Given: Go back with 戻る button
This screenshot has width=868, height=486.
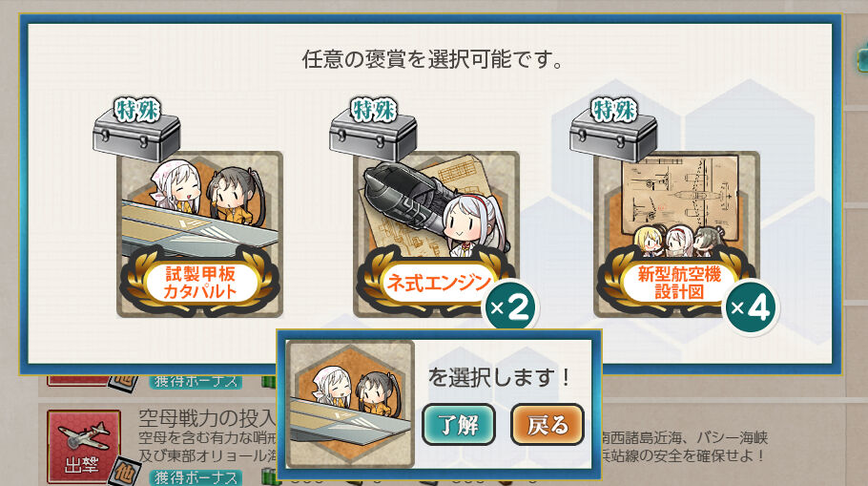Looking at the screenshot, I should pos(547,425).
